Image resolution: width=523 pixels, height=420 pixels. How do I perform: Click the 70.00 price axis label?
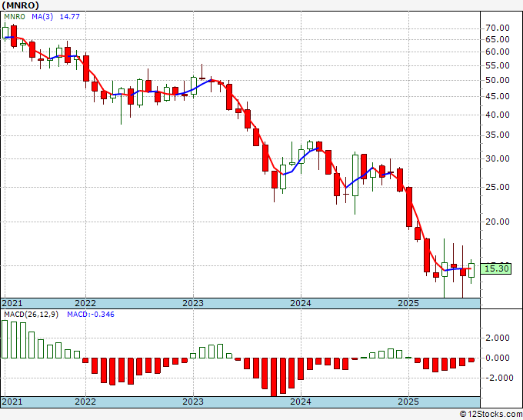(x=498, y=28)
